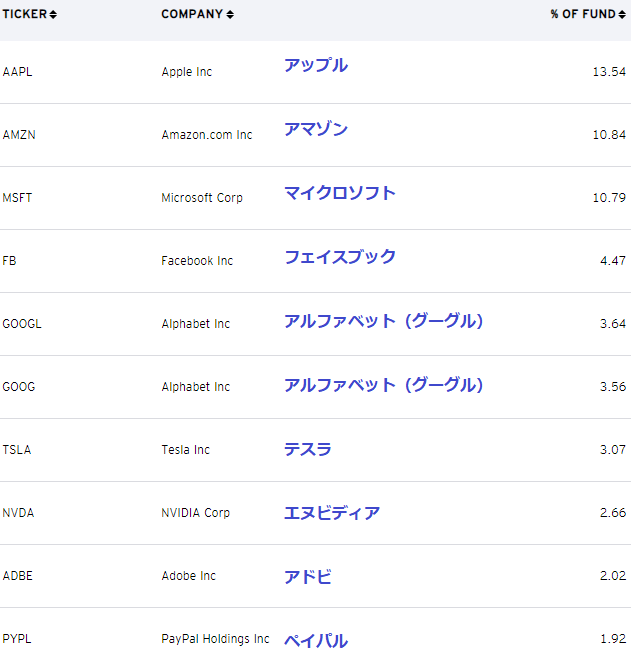Select the AMZN ticker symbol
This screenshot has width=631, height=661.
[x=19, y=135]
